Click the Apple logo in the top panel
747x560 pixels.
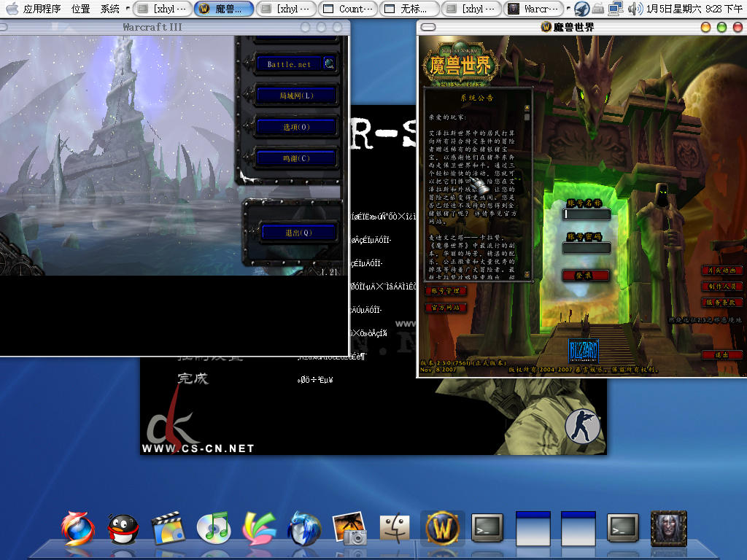click(x=12, y=9)
